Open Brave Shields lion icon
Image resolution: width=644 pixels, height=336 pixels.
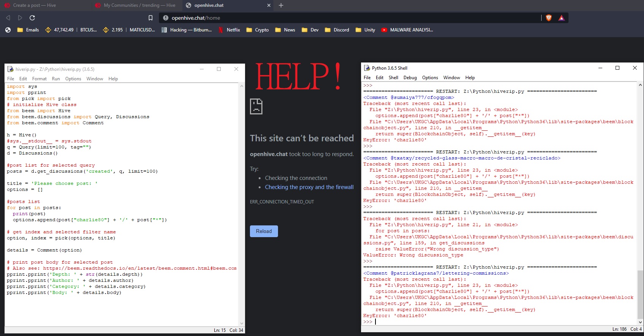[549, 18]
